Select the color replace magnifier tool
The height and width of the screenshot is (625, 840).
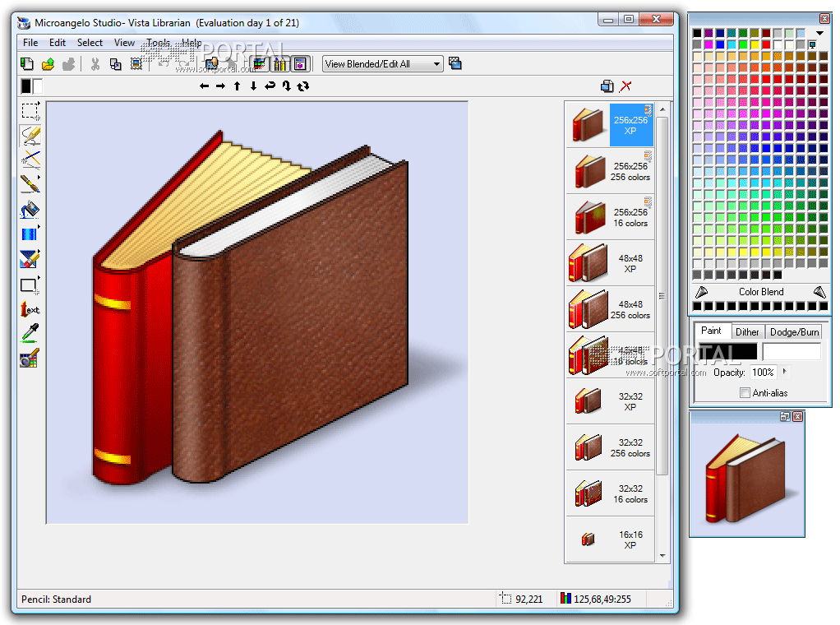(30, 358)
